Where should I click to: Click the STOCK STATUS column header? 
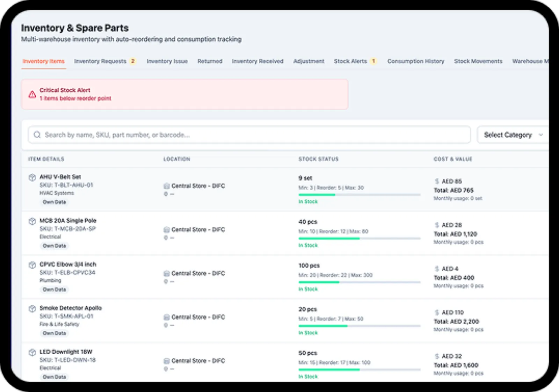tap(318, 159)
